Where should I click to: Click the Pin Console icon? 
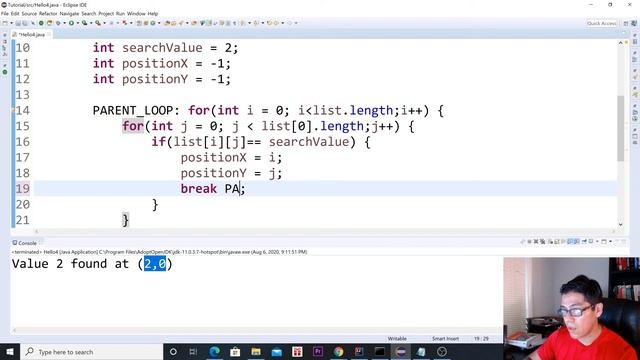(584, 242)
